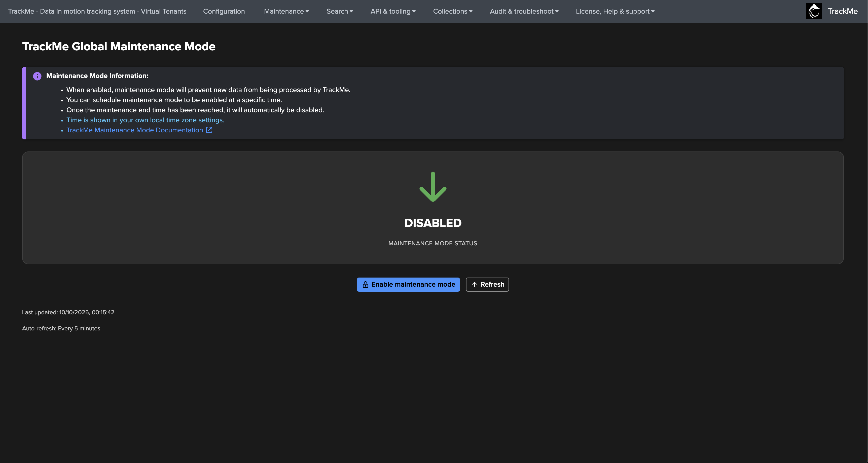Click the purple info icon
This screenshot has width=868, height=463.
pos(37,76)
